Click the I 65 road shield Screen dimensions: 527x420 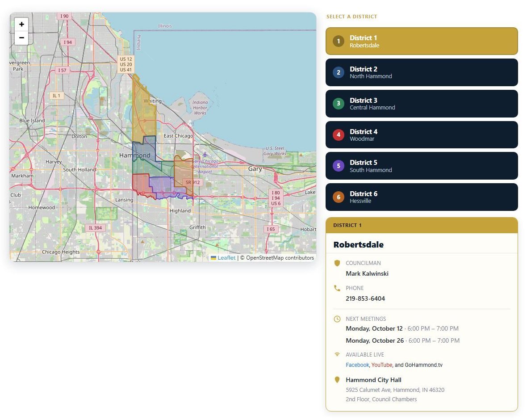click(271, 229)
